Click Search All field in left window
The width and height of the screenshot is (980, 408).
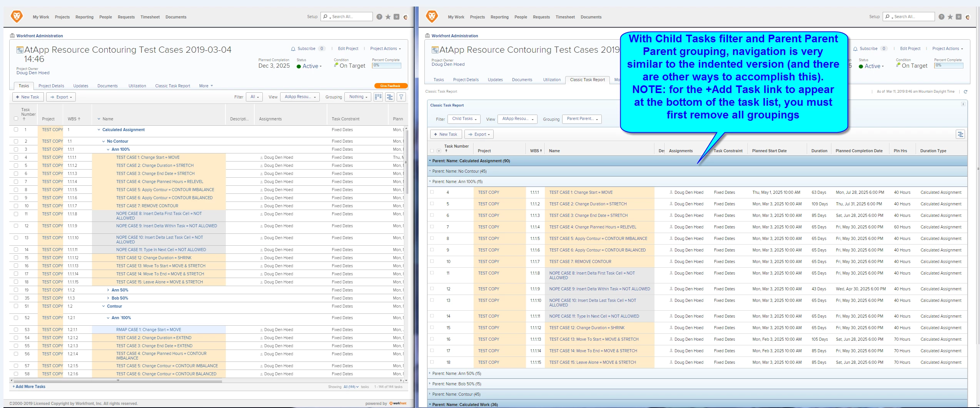(x=346, y=17)
